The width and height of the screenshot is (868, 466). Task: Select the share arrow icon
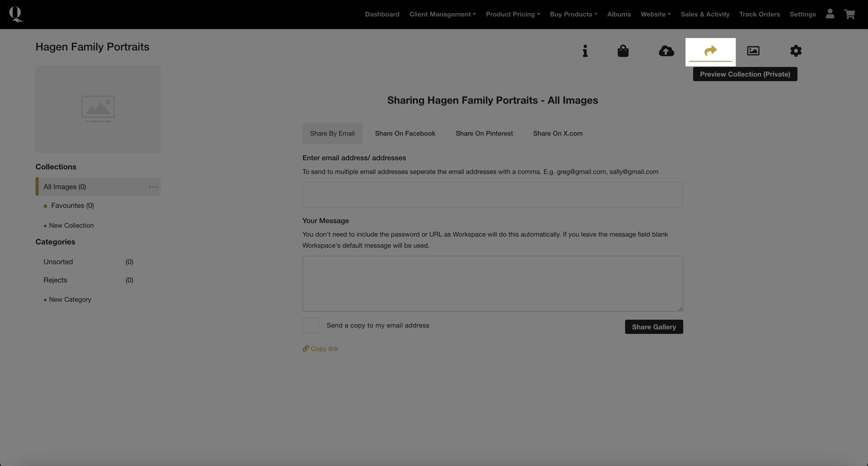(710, 51)
